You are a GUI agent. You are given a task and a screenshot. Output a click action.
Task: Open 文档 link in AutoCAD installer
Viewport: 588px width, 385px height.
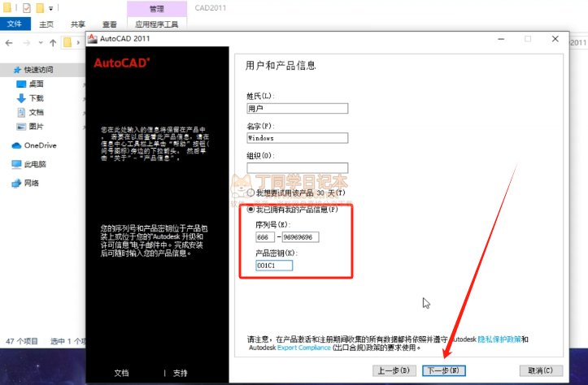click(121, 373)
